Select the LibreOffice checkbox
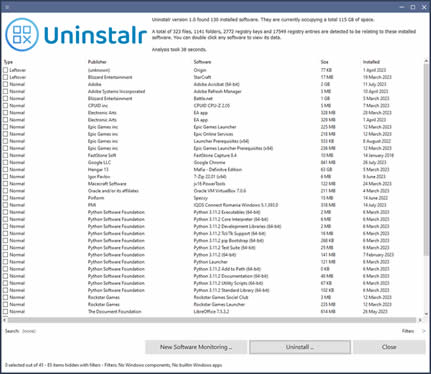Viewport: 431px width, 374px height. tap(6, 311)
